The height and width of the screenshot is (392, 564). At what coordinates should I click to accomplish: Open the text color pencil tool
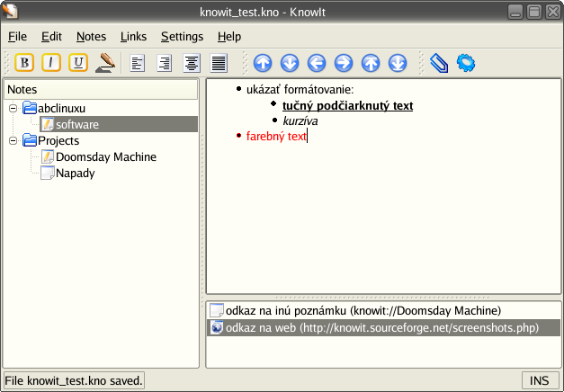coord(105,63)
